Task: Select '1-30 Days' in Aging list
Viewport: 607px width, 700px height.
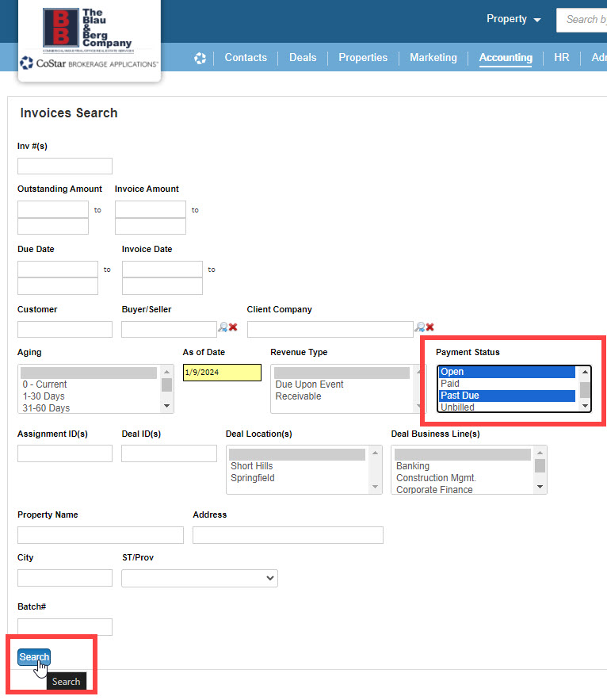Action: point(44,396)
